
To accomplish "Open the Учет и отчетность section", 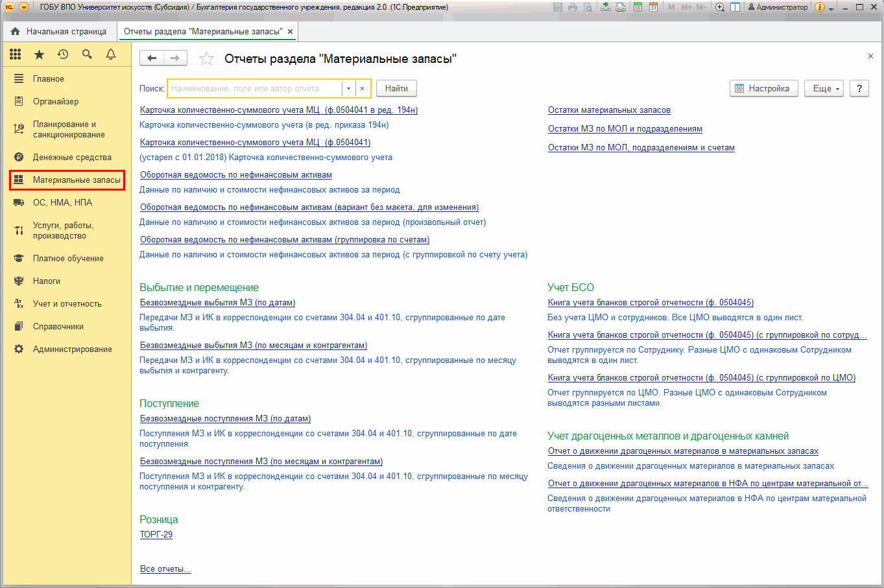I will [66, 303].
